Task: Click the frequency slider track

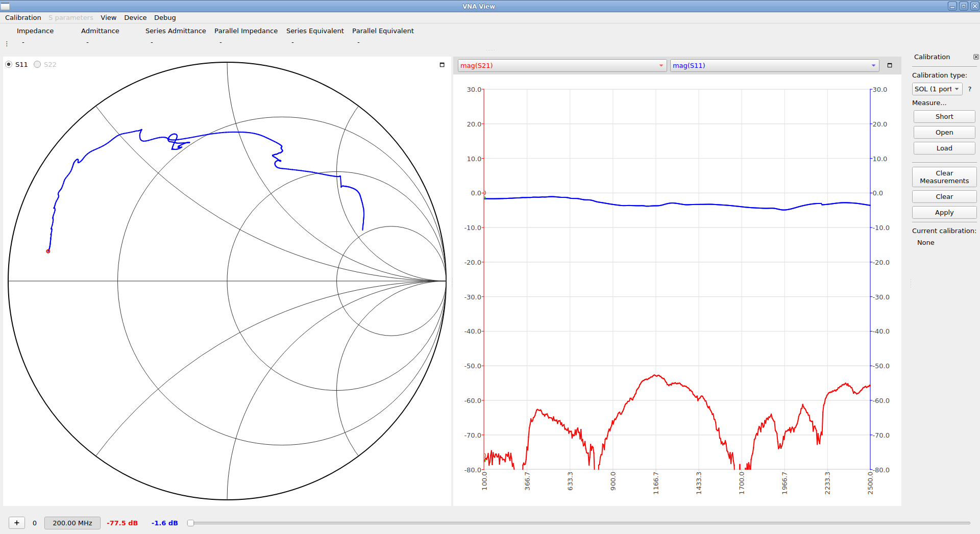Action: (x=579, y=523)
